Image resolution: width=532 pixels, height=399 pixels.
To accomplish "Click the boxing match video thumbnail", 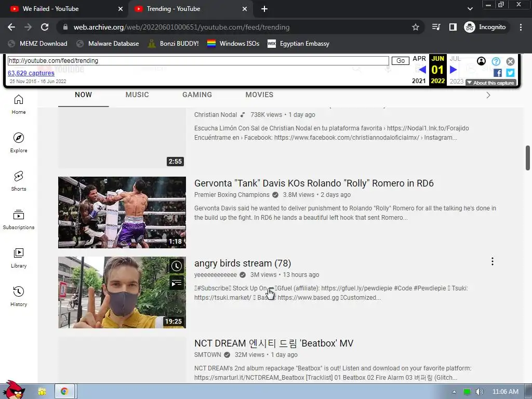I will click(x=122, y=212).
